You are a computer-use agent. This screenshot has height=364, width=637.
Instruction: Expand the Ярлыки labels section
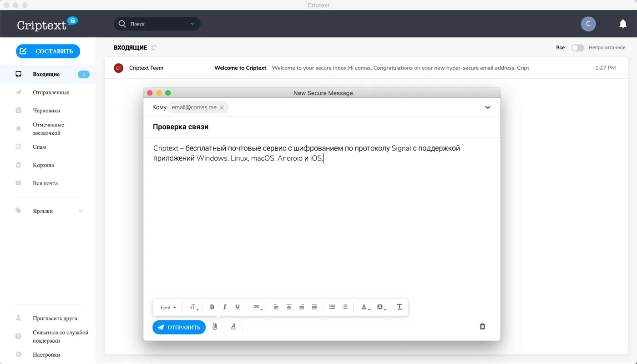81,211
